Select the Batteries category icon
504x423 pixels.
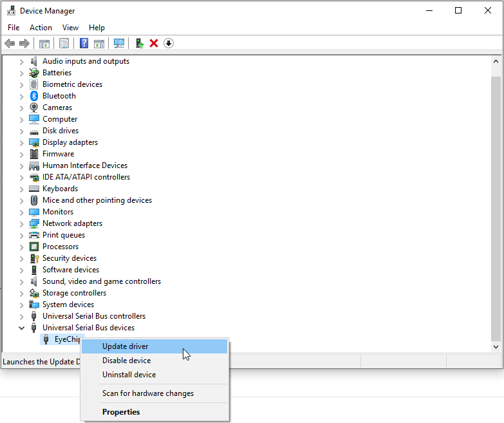coord(34,73)
